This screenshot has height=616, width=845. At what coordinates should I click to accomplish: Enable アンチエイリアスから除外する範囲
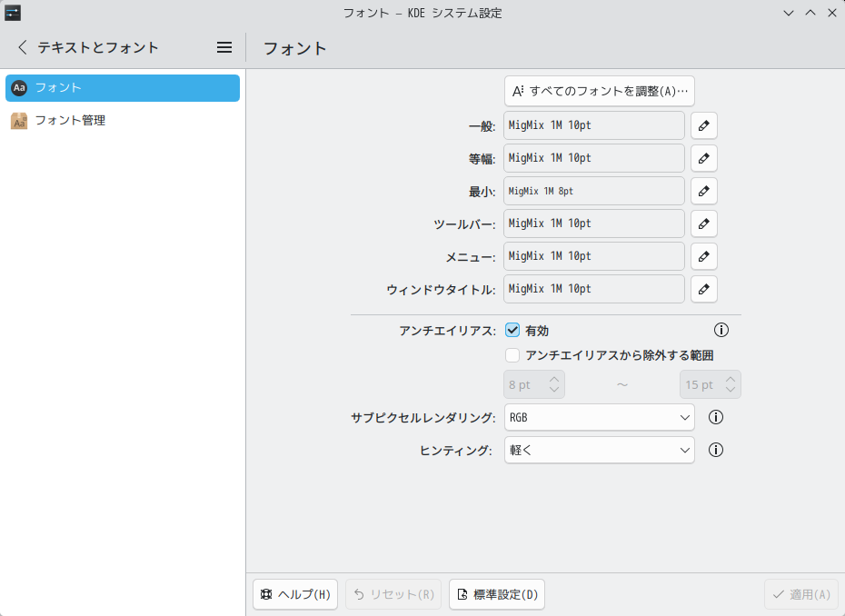click(x=512, y=355)
